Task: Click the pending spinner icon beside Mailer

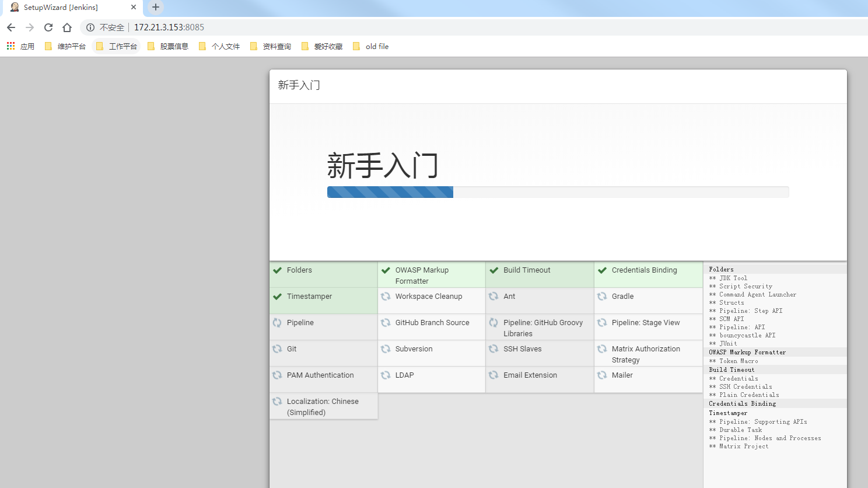Action: (x=602, y=375)
